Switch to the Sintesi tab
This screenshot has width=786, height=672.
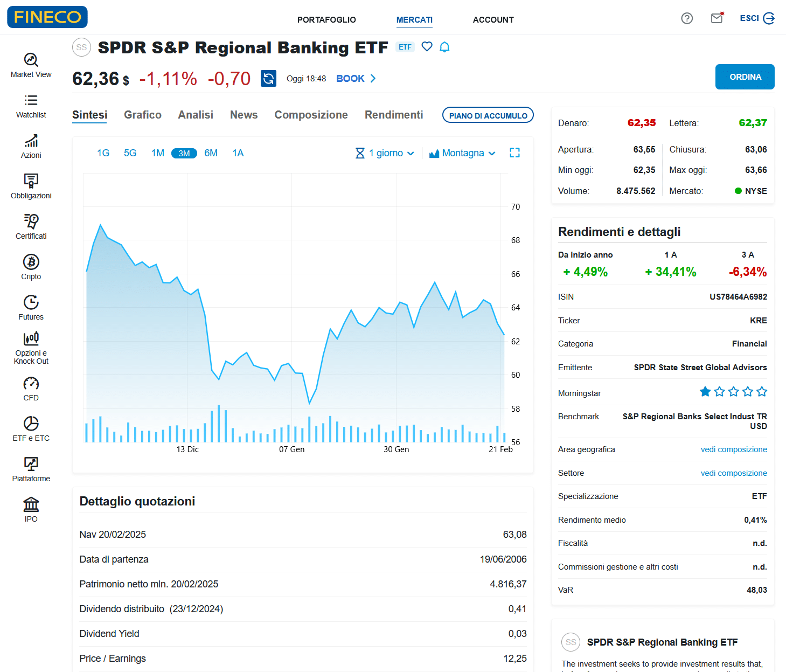tap(89, 115)
